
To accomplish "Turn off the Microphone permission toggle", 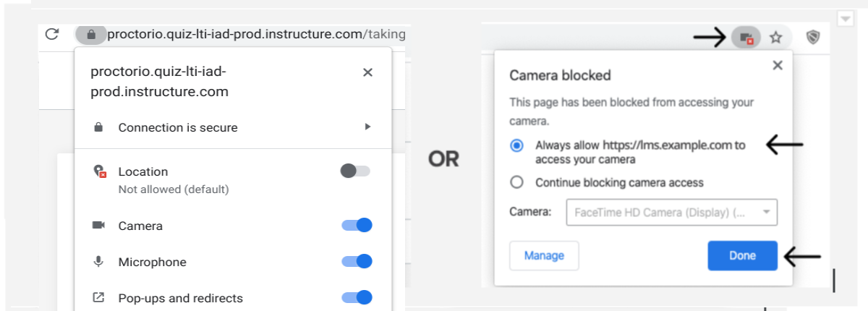I will tap(357, 262).
